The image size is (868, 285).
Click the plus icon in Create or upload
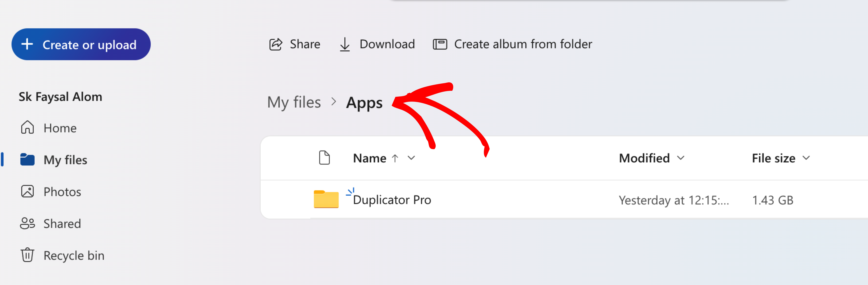click(x=27, y=44)
